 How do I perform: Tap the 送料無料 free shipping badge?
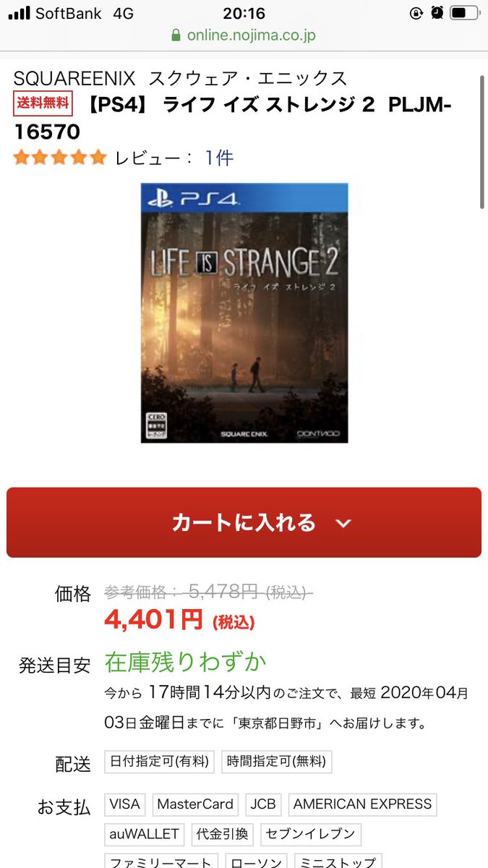43,104
